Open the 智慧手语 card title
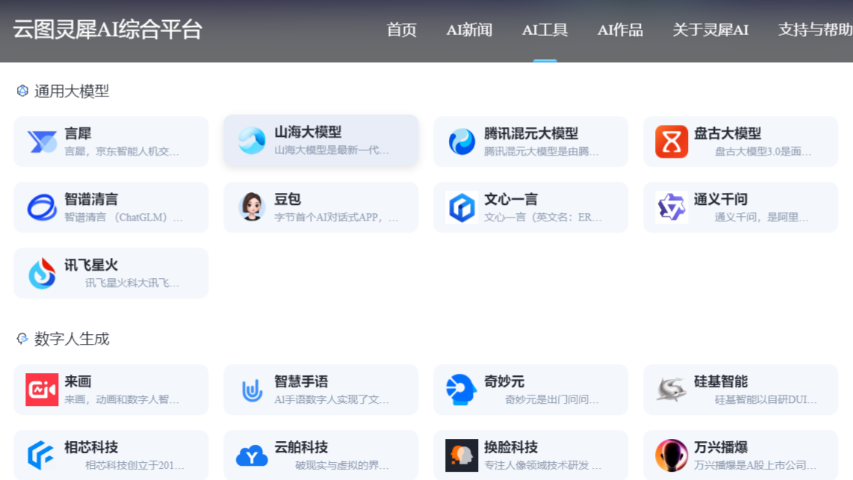853x480 pixels. tap(301, 381)
